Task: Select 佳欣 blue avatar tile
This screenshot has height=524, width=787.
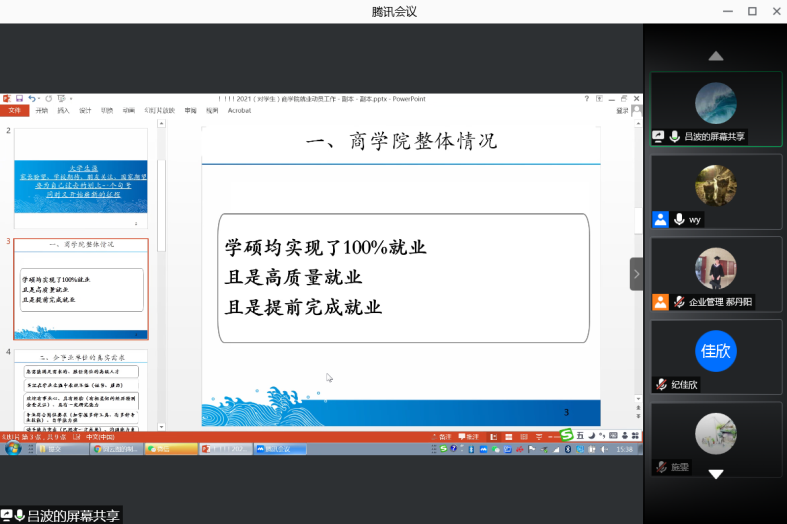Action: (x=715, y=350)
